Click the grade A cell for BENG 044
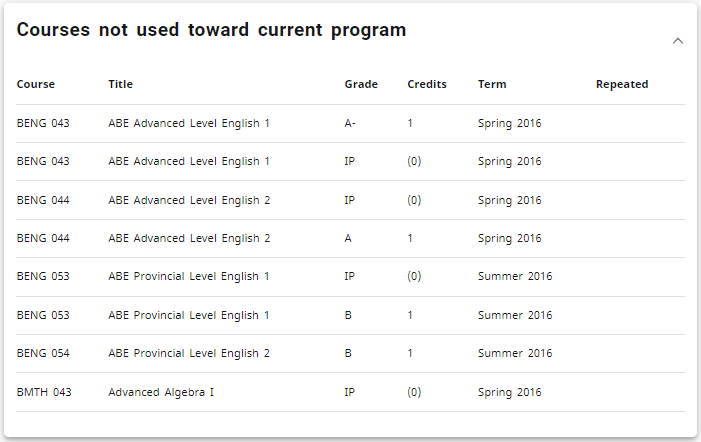This screenshot has width=701, height=442. point(348,238)
